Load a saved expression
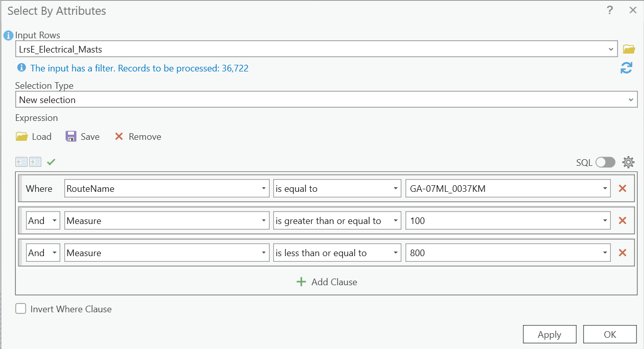644x349 pixels. coord(34,136)
